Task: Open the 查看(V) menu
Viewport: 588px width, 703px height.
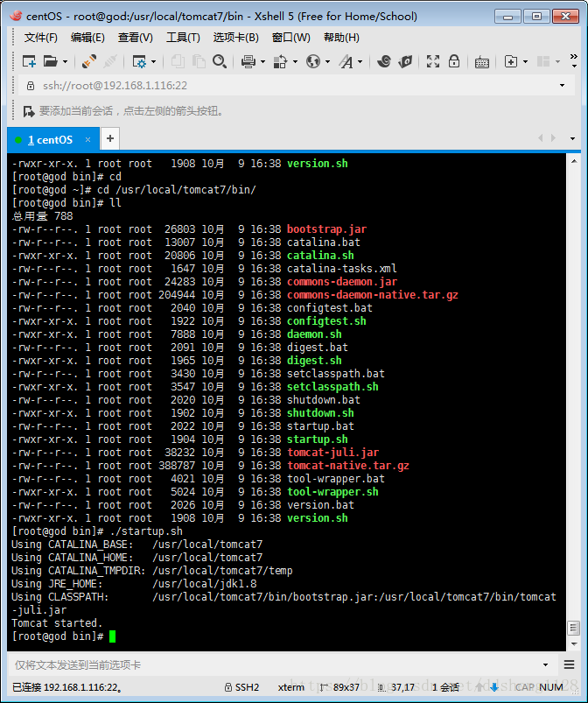Action: pos(135,38)
